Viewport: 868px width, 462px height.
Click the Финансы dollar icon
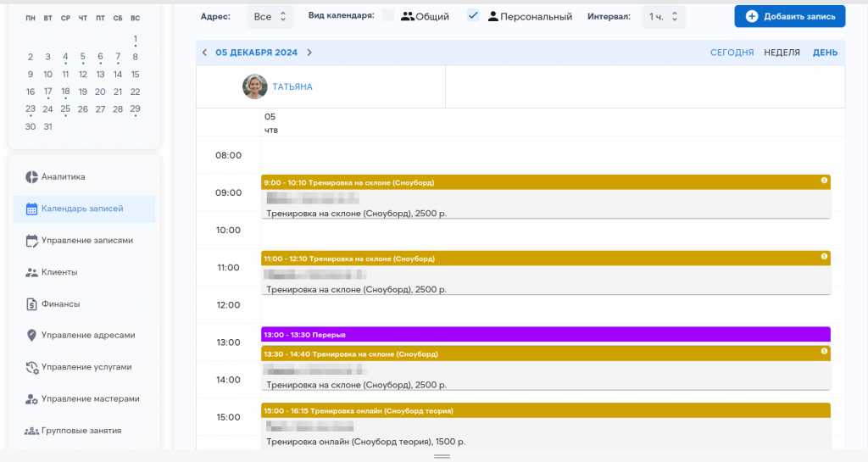click(x=31, y=303)
